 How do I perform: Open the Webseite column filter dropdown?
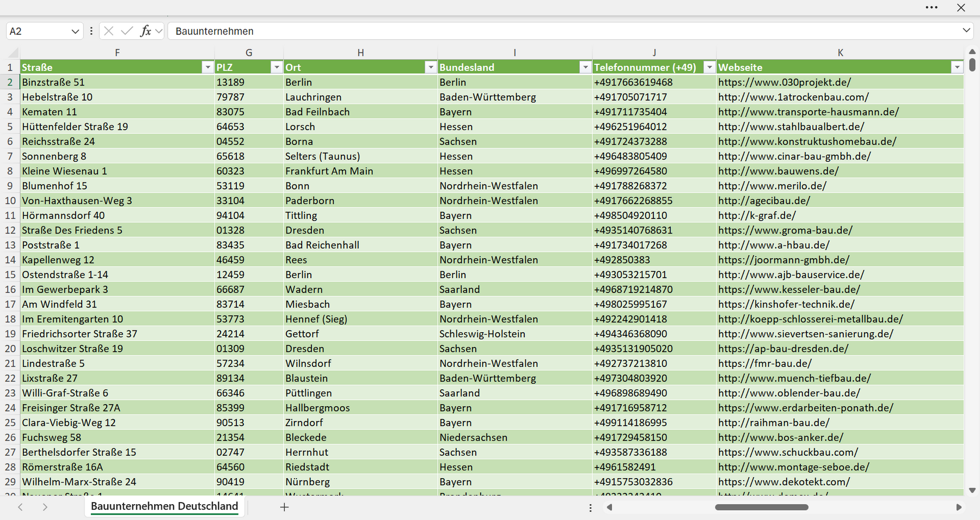tap(957, 67)
